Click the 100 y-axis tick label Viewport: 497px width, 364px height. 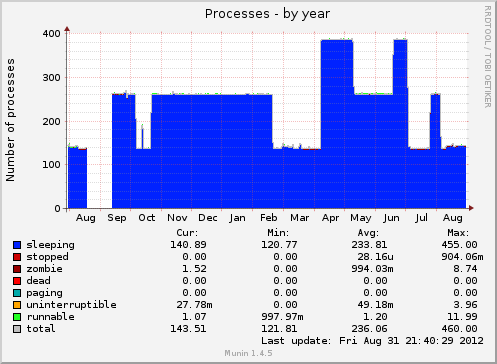[52, 165]
